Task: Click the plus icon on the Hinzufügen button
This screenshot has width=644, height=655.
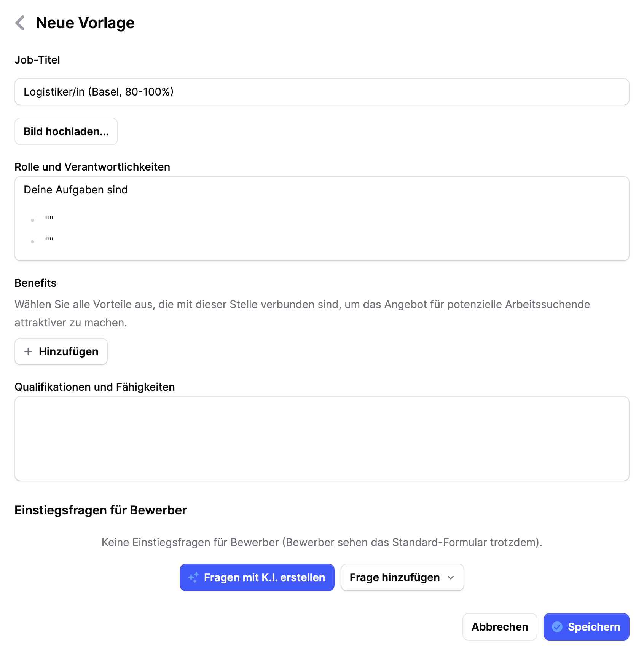Action: 29,351
